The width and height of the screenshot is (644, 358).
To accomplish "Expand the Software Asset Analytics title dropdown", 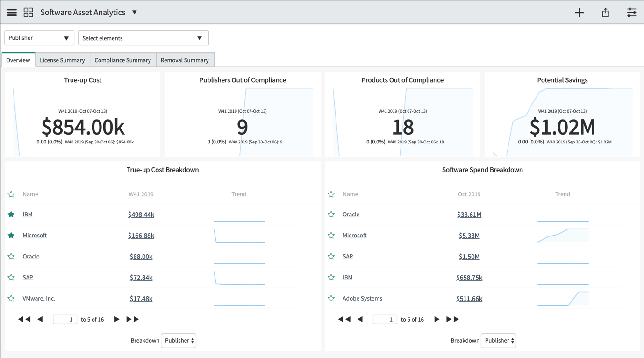I will 135,13.
